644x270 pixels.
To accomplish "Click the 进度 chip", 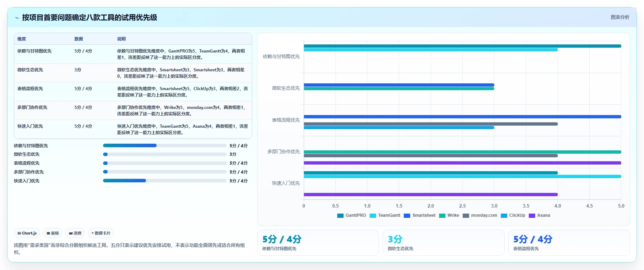I will (x=75, y=233).
